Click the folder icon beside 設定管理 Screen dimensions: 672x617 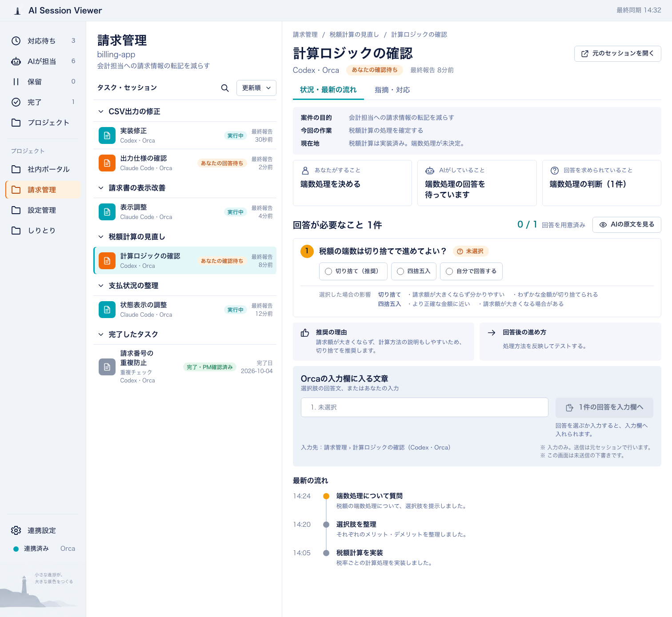pyautogui.click(x=16, y=210)
